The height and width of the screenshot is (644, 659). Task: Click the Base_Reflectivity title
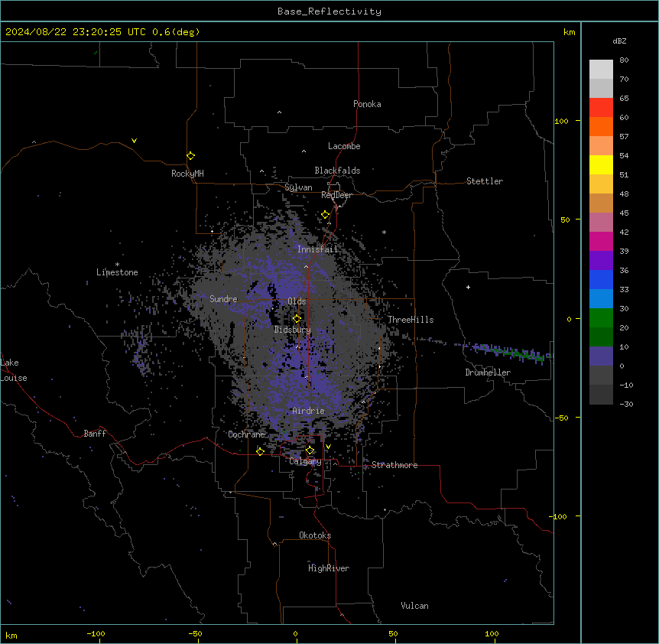[329, 11]
